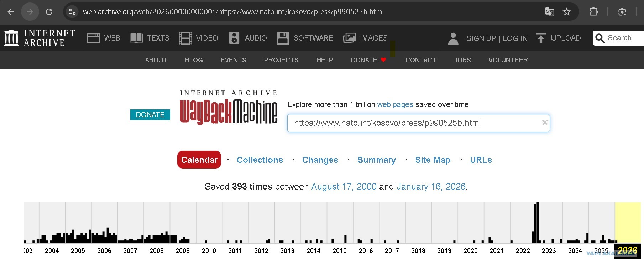The width and height of the screenshot is (644, 264).
Task: Open the Images picture icon
Action: (349, 38)
